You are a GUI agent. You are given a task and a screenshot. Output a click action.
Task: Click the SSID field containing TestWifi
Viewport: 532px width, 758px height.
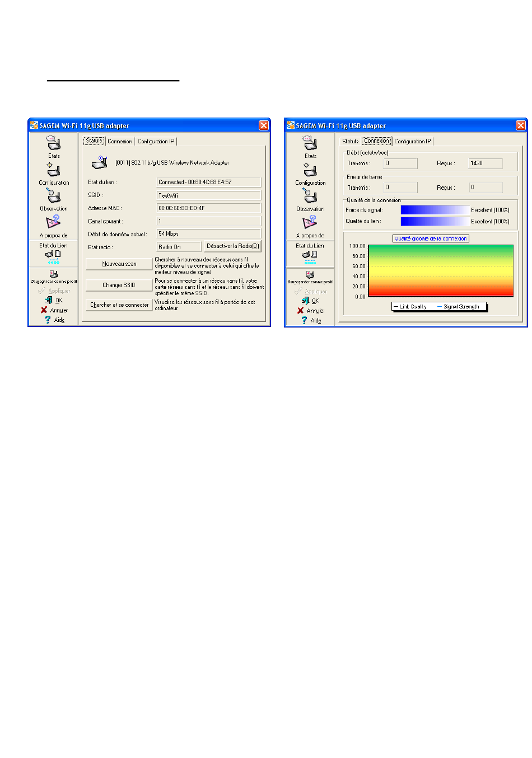(209, 195)
